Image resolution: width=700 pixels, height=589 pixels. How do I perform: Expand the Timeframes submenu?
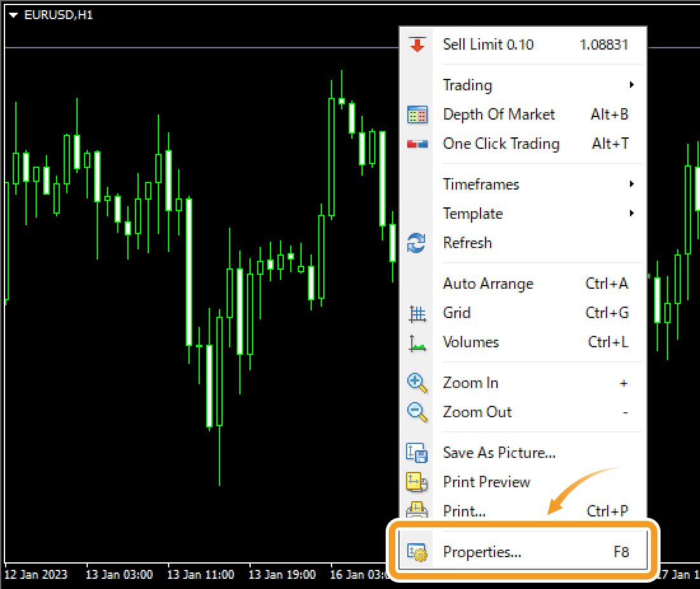click(481, 184)
